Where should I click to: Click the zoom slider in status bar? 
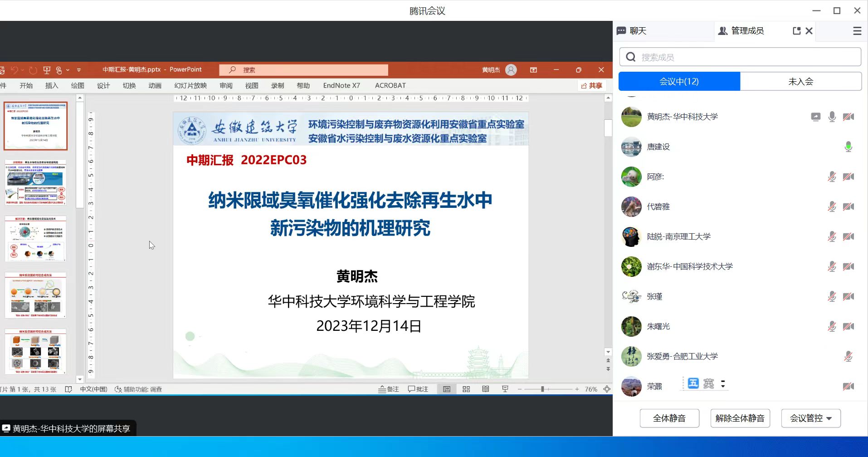542,389
